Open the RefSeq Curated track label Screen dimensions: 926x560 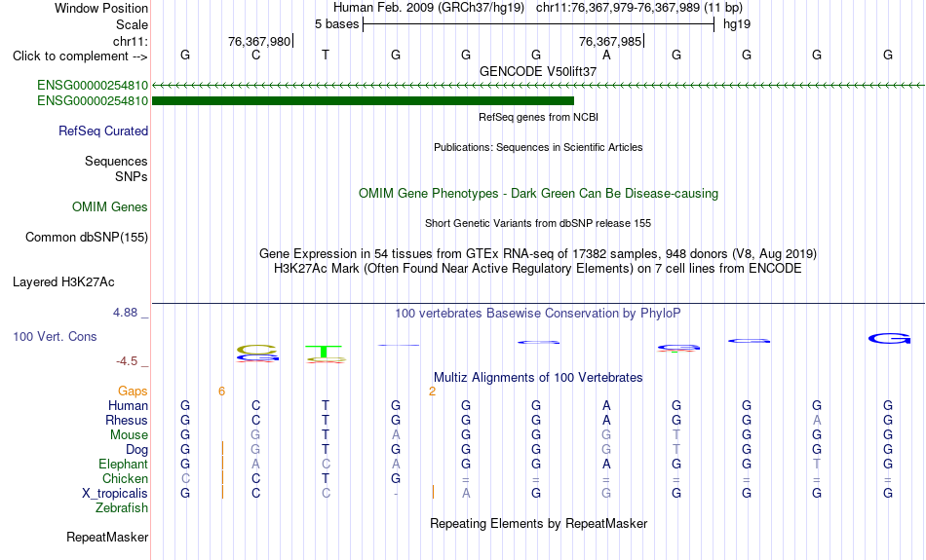tap(103, 131)
